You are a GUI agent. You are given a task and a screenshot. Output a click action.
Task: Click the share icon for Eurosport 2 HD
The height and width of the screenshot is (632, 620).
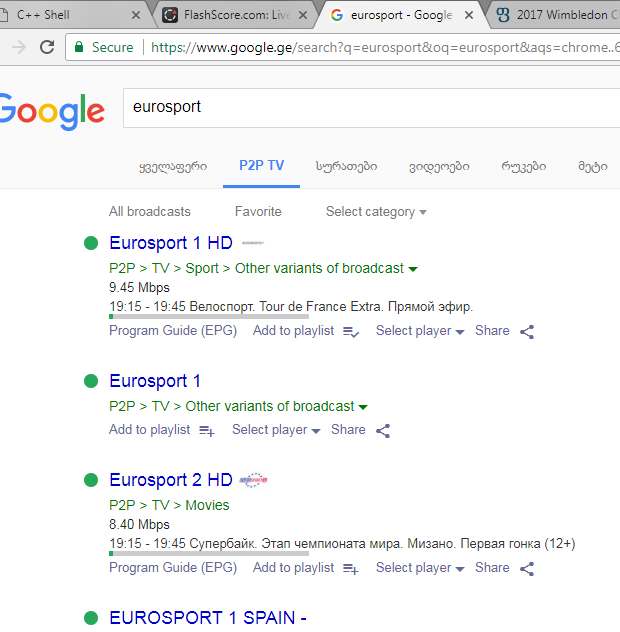(527, 569)
